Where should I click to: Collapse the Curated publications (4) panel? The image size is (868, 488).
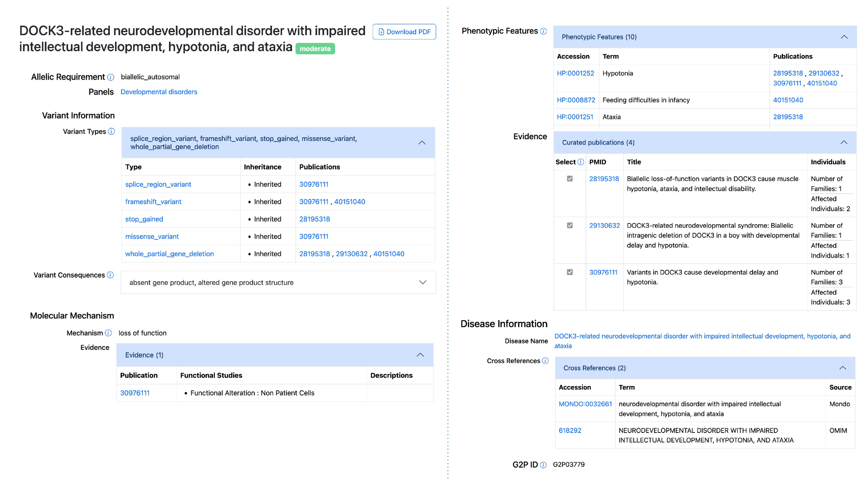click(x=844, y=142)
